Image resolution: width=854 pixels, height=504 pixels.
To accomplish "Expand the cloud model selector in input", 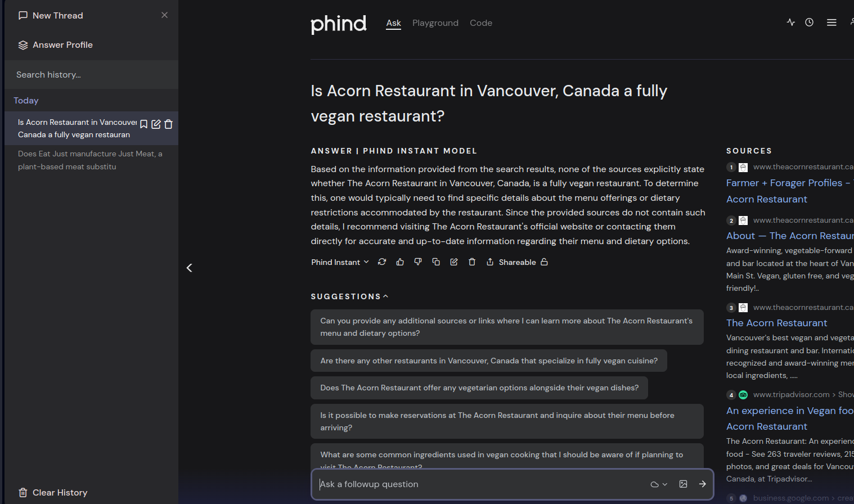I will point(659,484).
